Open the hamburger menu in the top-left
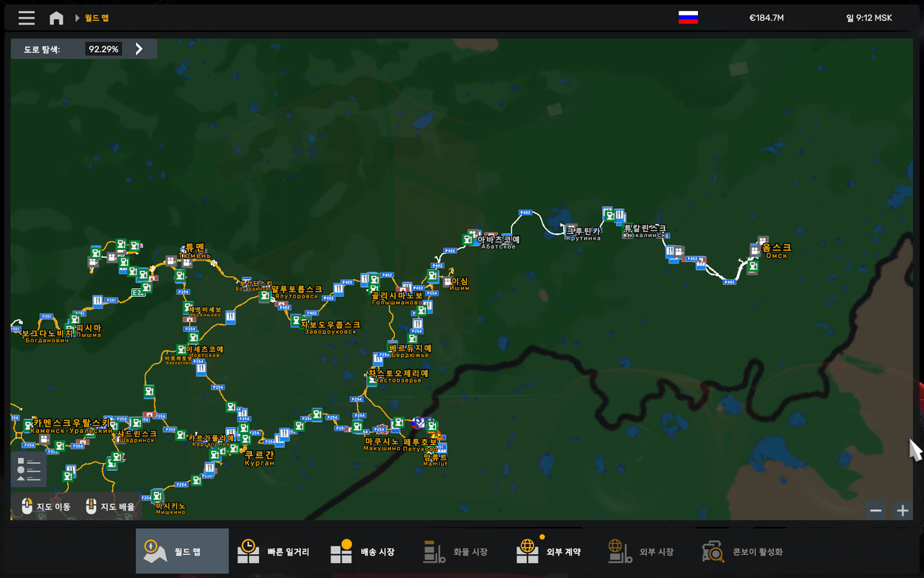The image size is (924, 578). pos(26,18)
